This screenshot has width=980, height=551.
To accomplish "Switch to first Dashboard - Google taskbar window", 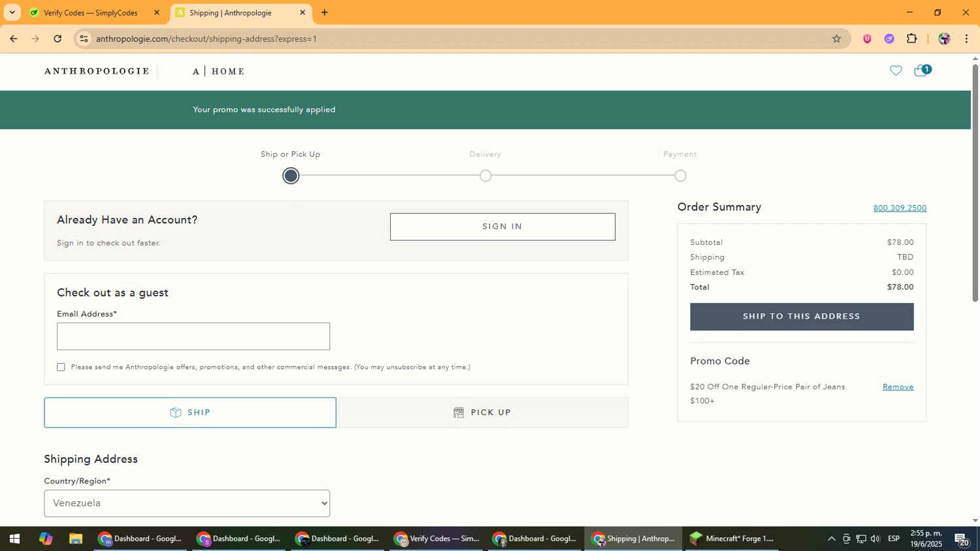I will click(x=140, y=539).
